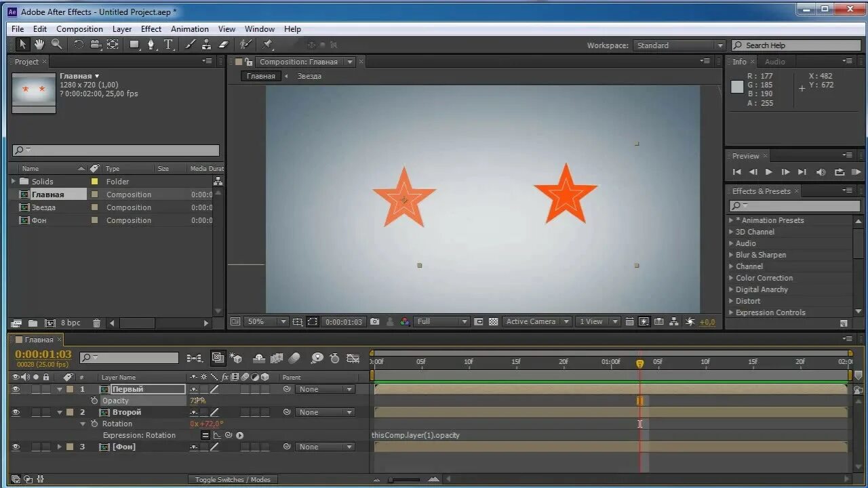This screenshot has height=488, width=868.
Task: Select the Pen tool
Action: [x=152, y=45]
